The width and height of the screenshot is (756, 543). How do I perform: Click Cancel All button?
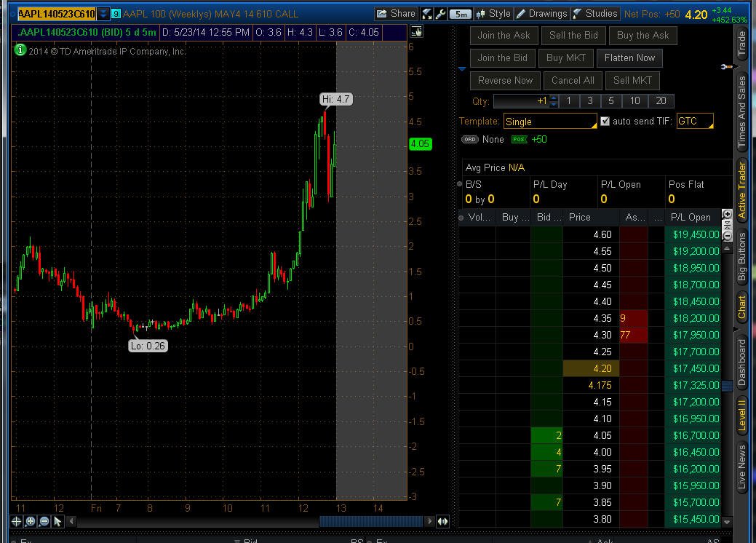(x=573, y=81)
